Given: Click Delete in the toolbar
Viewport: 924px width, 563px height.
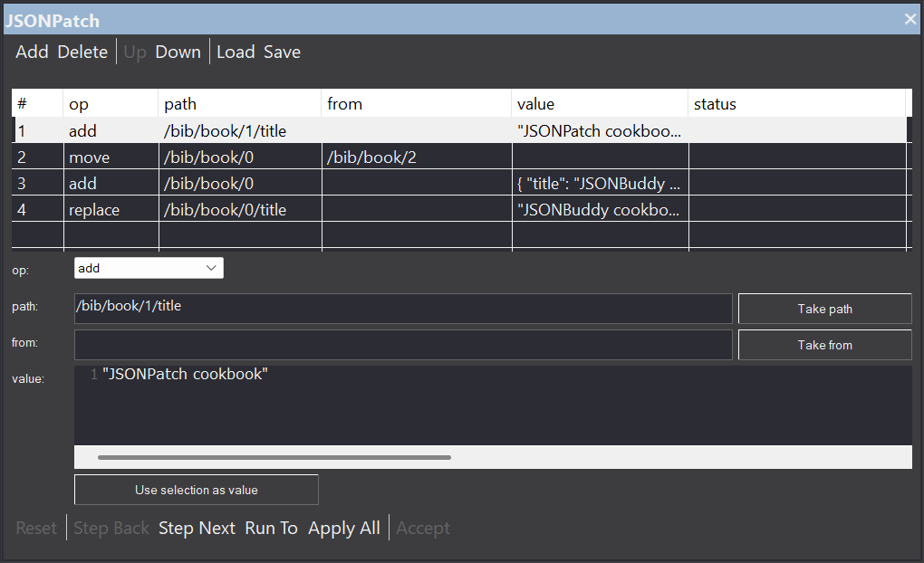Looking at the screenshot, I should [x=82, y=52].
